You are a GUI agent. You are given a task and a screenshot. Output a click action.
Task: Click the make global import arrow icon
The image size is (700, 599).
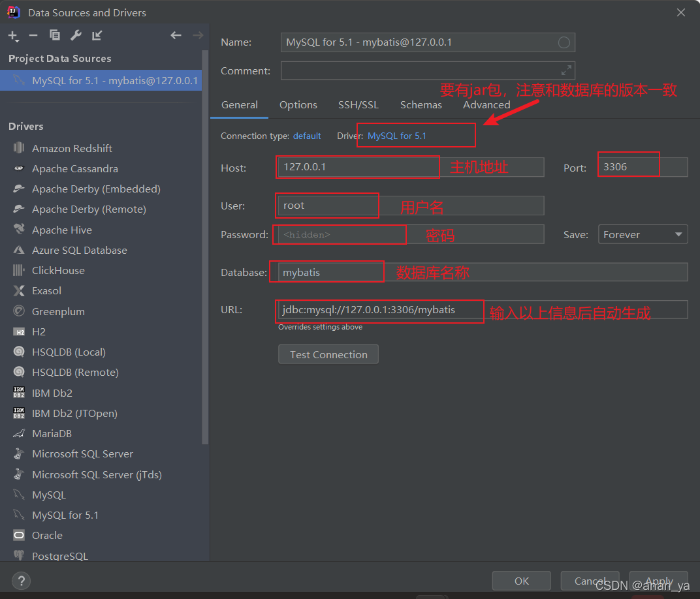pos(97,35)
